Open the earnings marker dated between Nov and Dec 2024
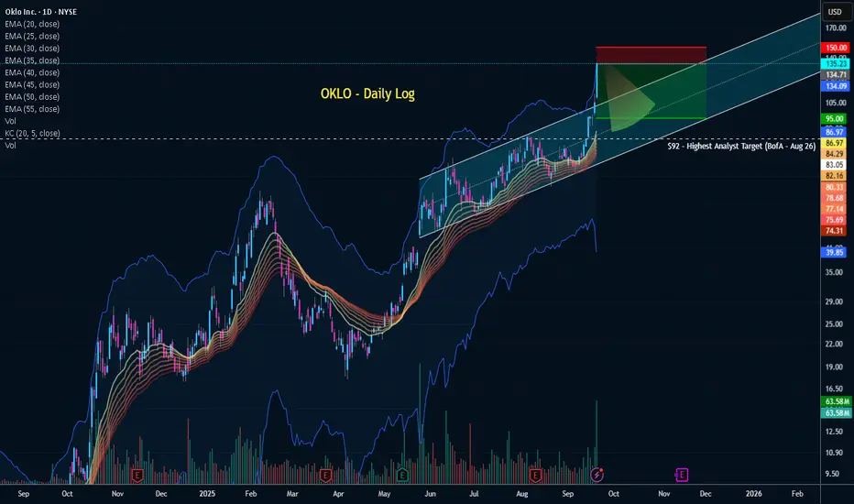The image size is (854, 504). (137, 475)
